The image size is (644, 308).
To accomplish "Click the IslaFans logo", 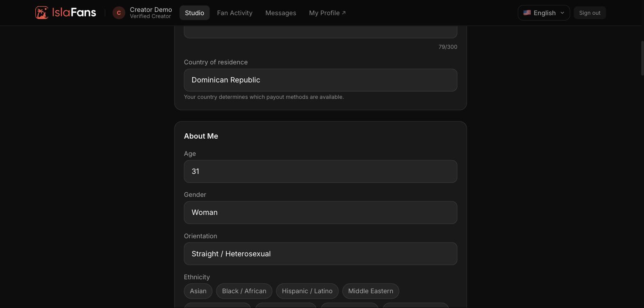I will pos(66,13).
